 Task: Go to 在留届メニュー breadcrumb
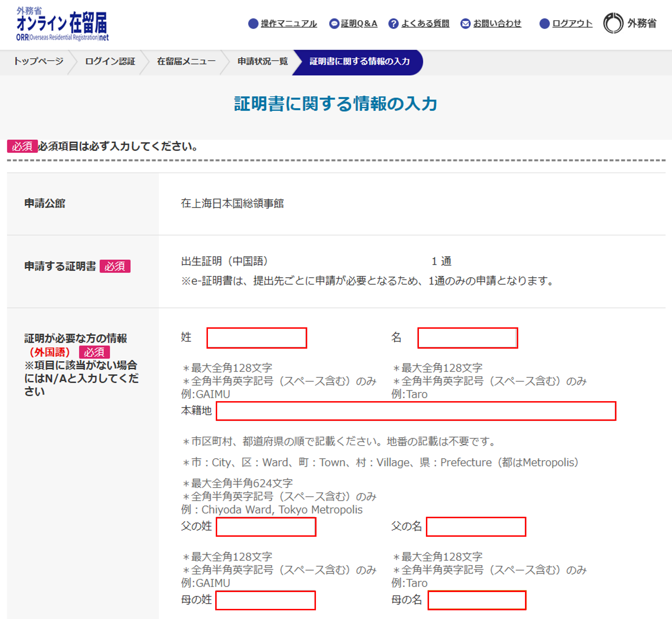click(x=186, y=61)
